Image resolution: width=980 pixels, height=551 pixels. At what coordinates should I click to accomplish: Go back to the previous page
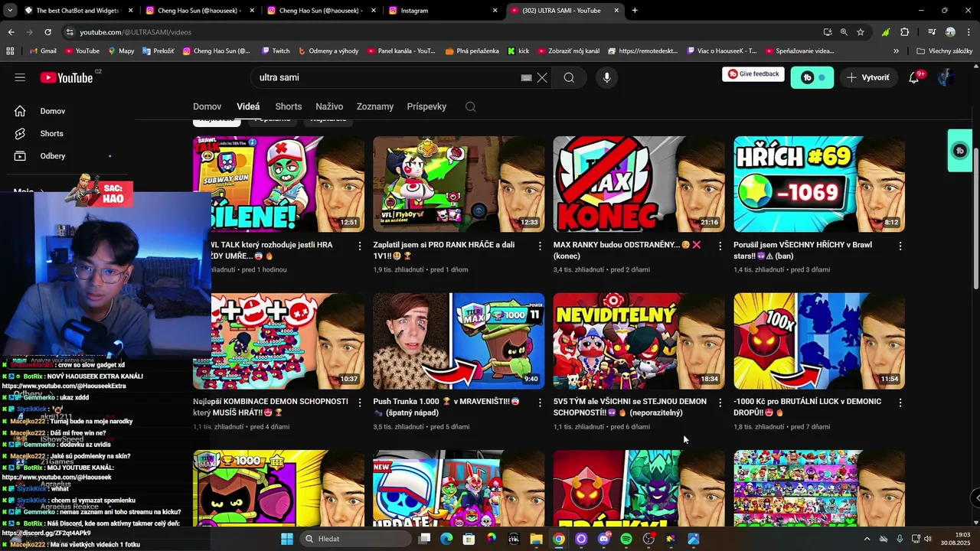click(x=11, y=32)
